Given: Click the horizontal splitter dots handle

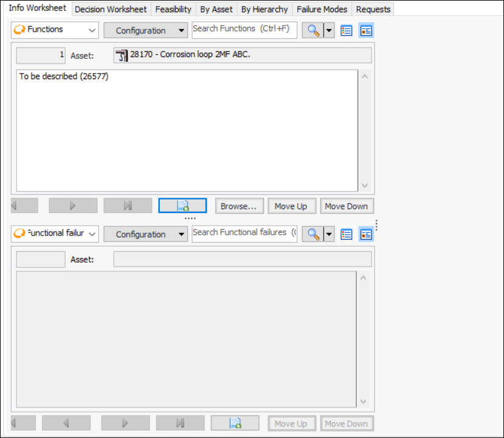Looking at the screenshot, I should tap(190, 218).
